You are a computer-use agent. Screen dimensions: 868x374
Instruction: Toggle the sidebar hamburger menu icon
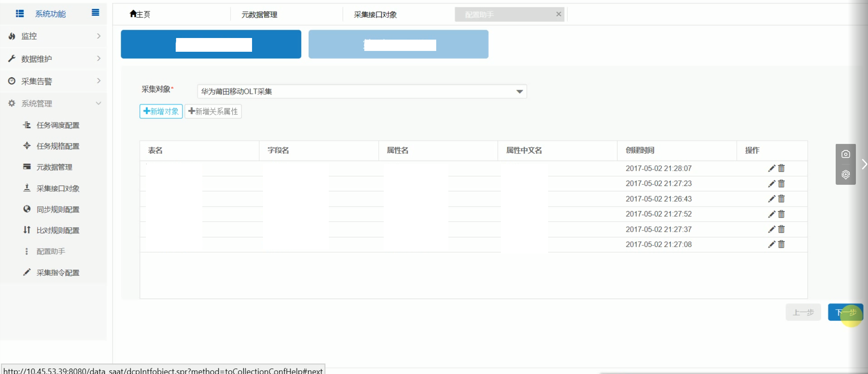pos(95,13)
